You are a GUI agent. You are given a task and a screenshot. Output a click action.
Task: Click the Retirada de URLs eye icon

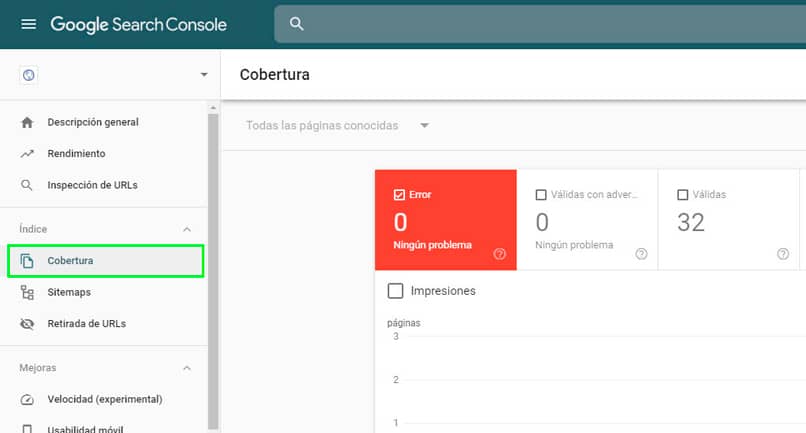pos(27,324)
